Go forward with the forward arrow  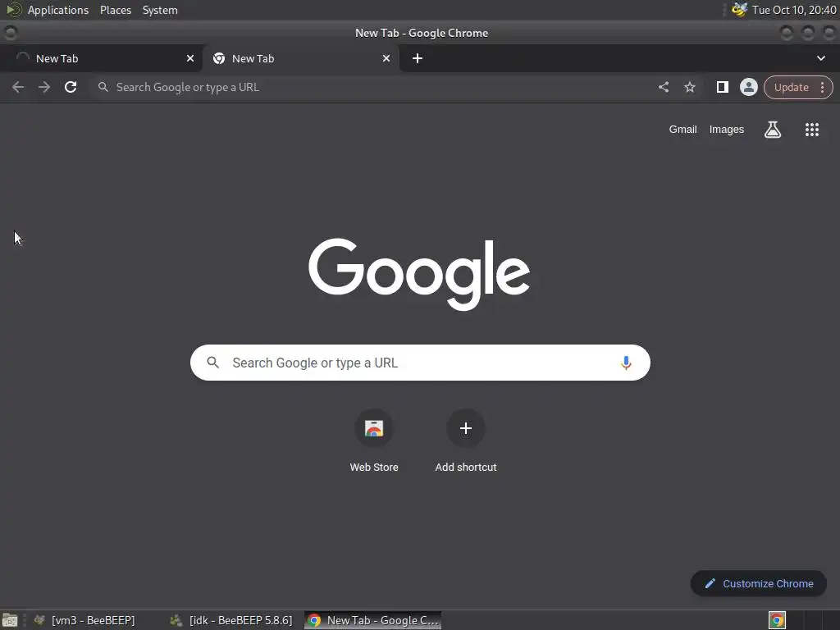(44, 87)
